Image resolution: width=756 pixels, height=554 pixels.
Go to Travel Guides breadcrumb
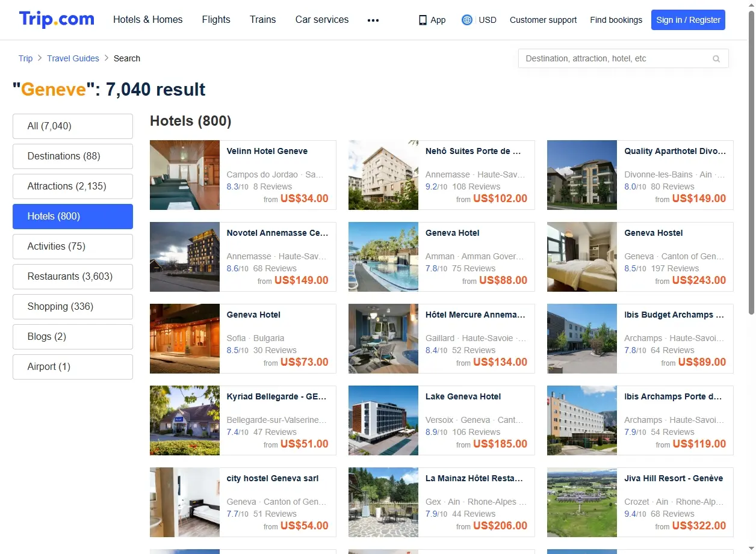pyautogui.click(x=73, y=58)
